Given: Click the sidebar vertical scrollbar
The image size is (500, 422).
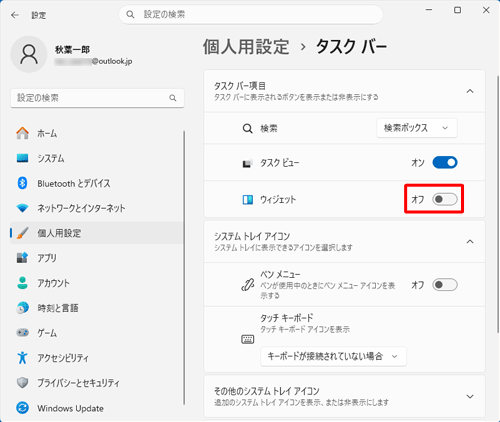Looking at the screenshot, I should pyautogui.click(x=184, y=268).
